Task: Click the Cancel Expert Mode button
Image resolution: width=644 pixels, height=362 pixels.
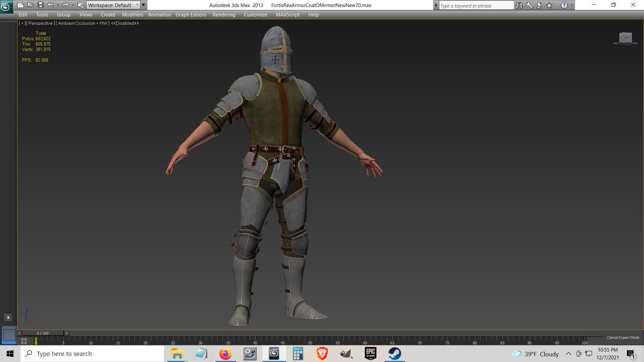Action: (x=623, y=338)
